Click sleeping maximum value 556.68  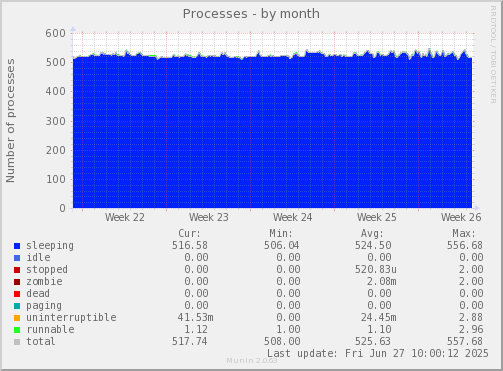coord(465,245)
